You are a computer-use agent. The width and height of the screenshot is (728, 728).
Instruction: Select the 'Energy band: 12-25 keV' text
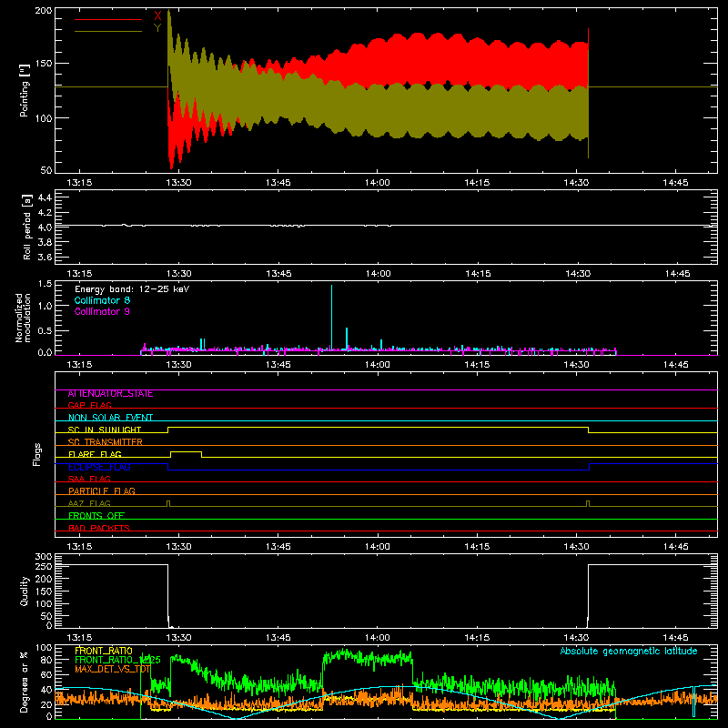coord(132,289)
